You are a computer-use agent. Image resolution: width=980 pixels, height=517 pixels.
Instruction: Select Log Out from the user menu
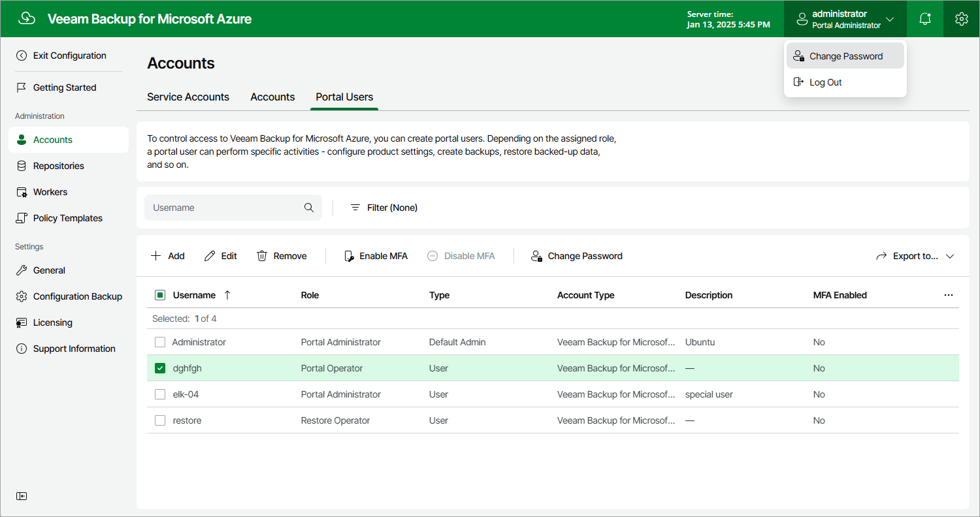[x=845, y=82]
